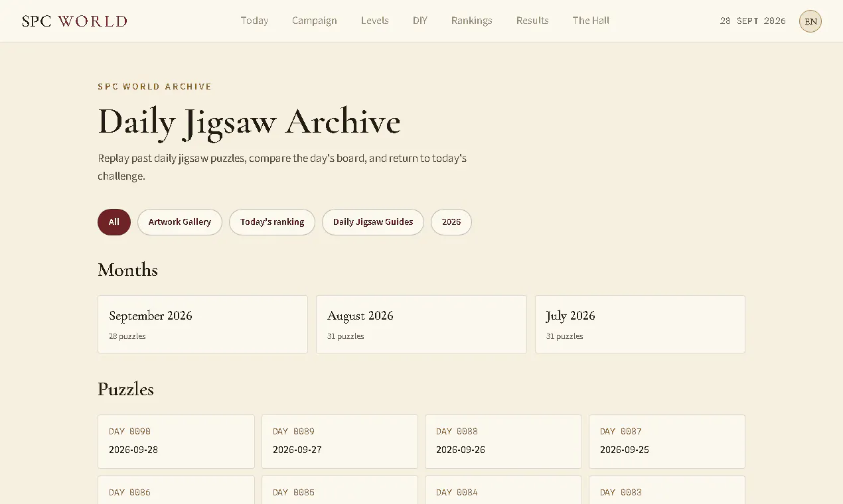This screenshot has width=843, height=504.
Task: Open the Today nav item
Action: click(254, 21)
